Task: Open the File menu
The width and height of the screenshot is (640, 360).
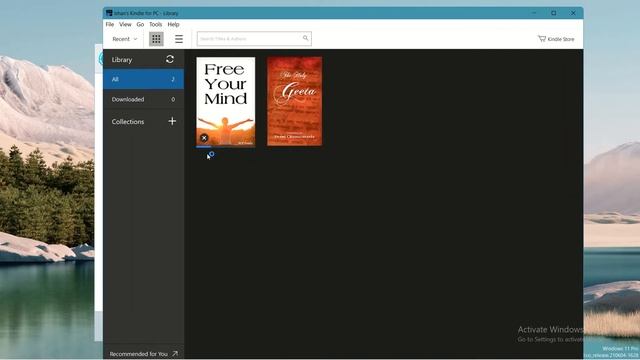Action: tap(110, 24)
